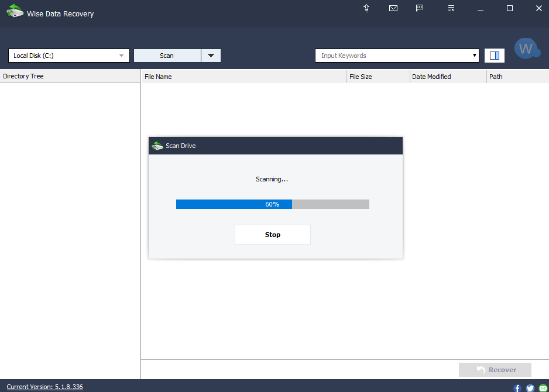Open the Facebook icon in status bar
The width and height of the screenshot is (549, 392).
(x=517, y=388)
